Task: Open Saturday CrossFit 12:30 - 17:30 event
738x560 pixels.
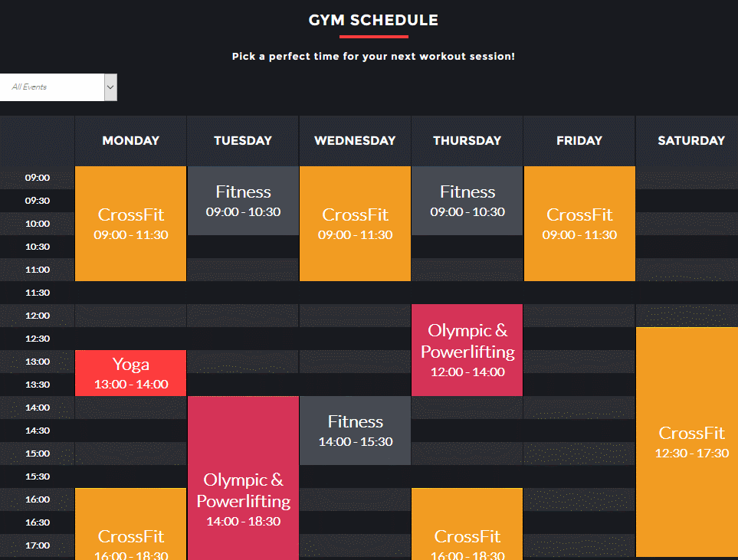Action: [x=687, y=442]
